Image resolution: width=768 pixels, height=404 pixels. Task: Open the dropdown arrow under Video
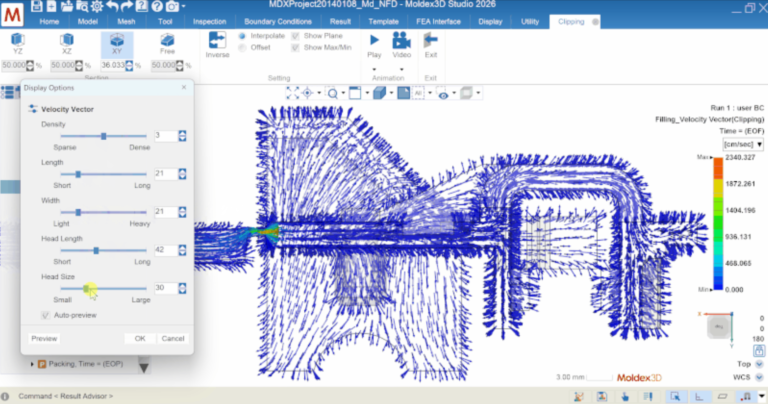coord(402,69)
